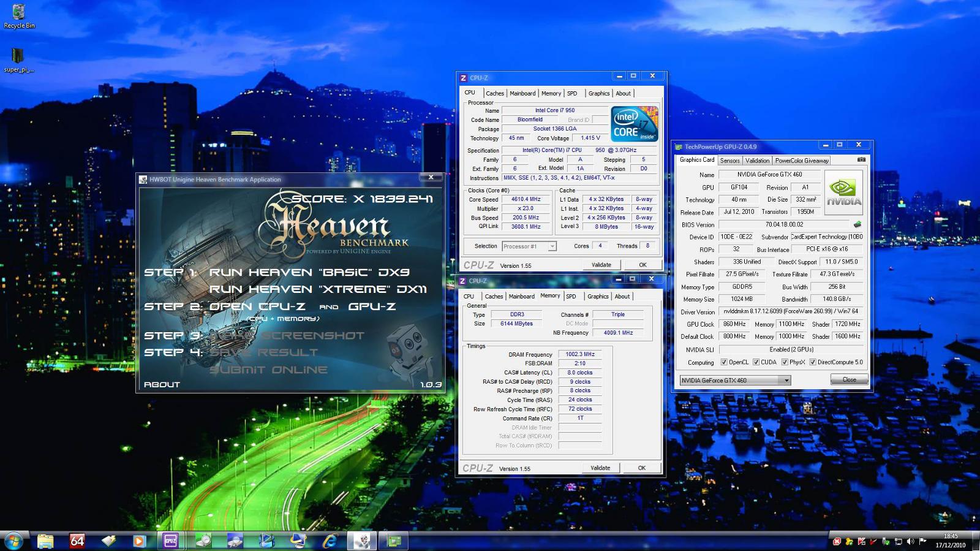Click the yellow tray icon with green check

(x=849, y=541)
